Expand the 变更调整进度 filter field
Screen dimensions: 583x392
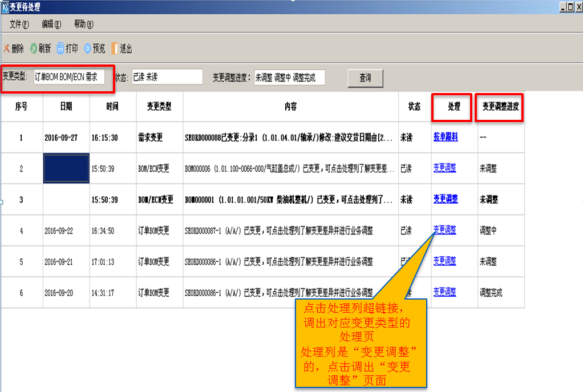[289, 78]
